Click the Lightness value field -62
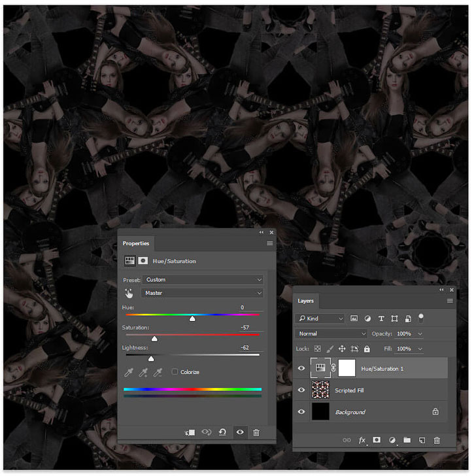 click(x=252, y=348)
